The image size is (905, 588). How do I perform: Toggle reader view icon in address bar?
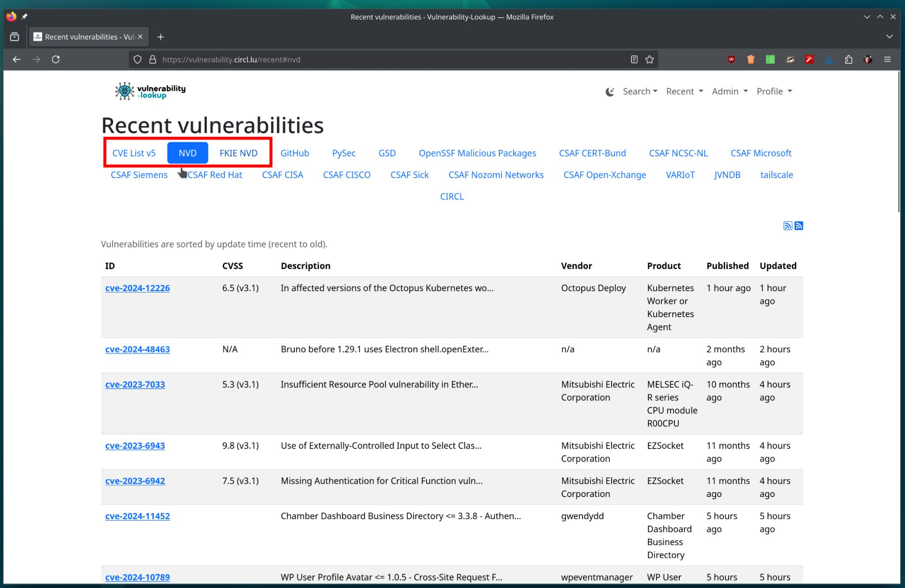[x=634, y=59]
